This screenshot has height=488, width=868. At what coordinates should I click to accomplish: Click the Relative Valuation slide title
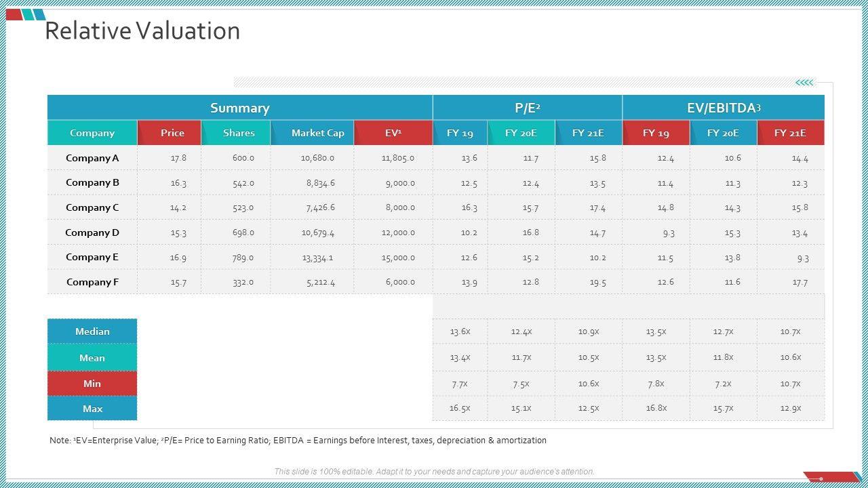tap(142, 31)
